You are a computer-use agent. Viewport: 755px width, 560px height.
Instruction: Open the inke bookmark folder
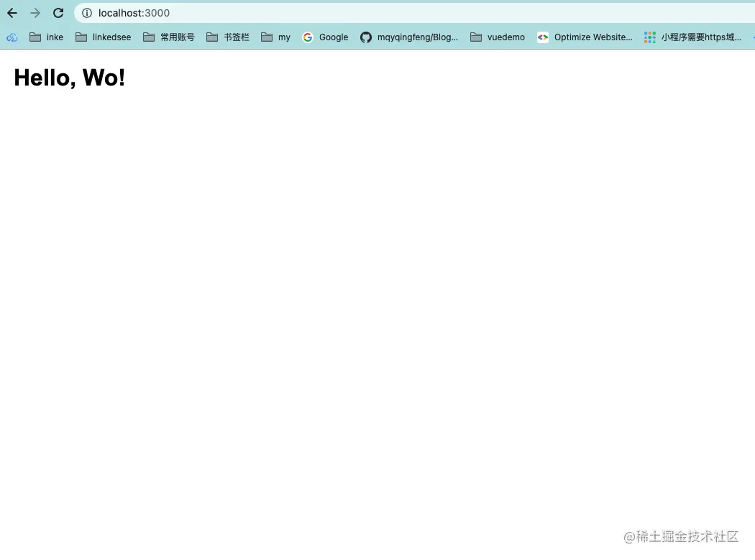[46, 37]
